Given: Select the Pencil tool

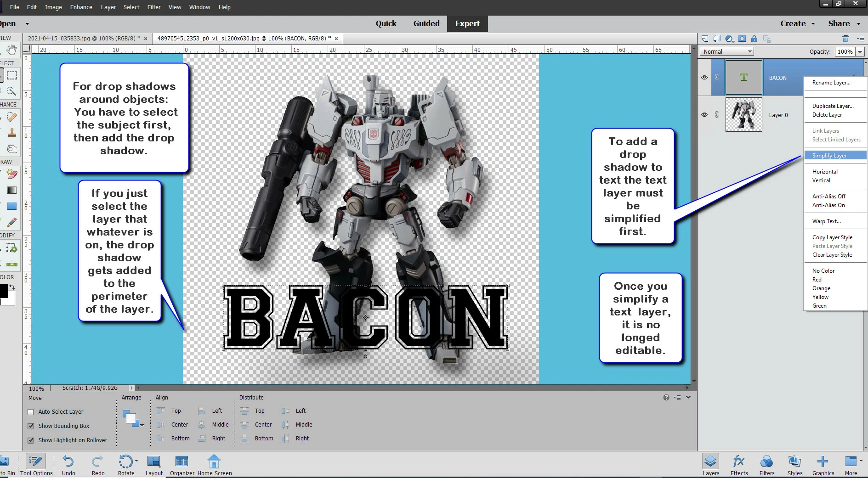Looking at the screenshot, I should pos(12,222).
